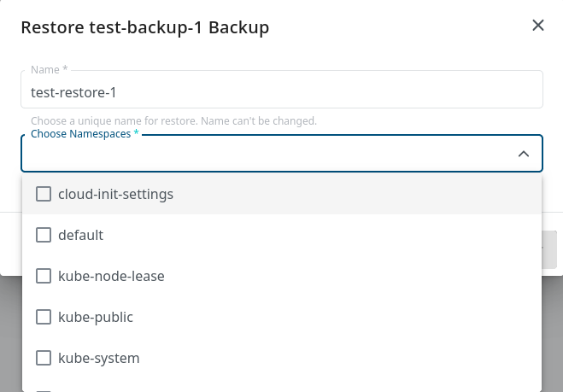Mark the kube-system checkbox

click(44, 358)
